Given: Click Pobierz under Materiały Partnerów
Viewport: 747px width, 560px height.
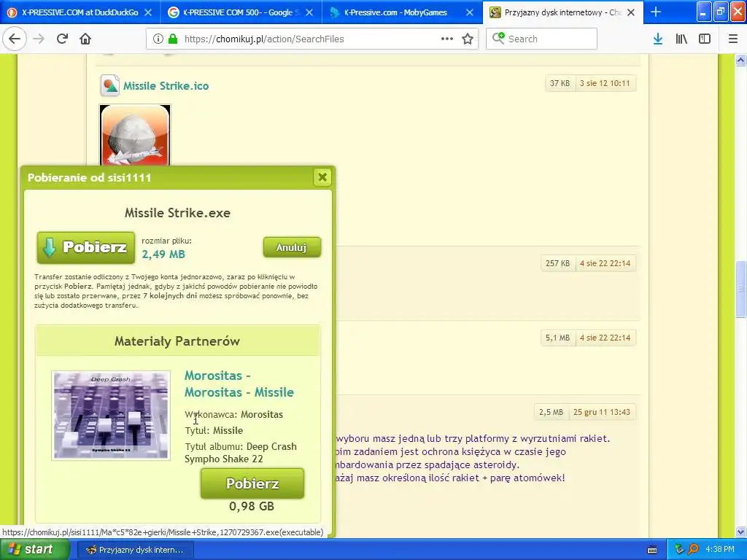Looking at the screenshot, I should click(252, 483).
